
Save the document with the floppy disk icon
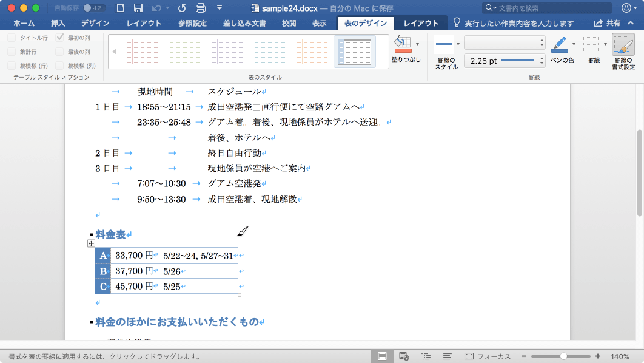[x=138, y=8]
